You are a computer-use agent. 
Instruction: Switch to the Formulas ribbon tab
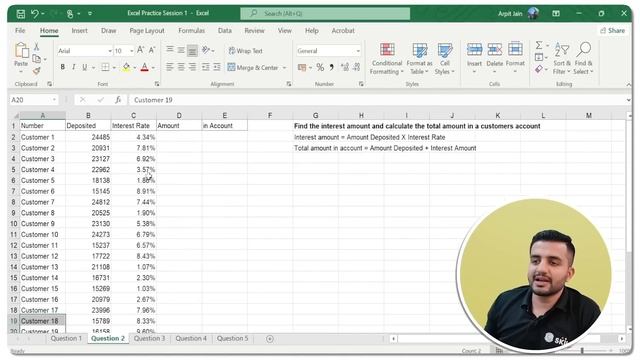(191, 31)
